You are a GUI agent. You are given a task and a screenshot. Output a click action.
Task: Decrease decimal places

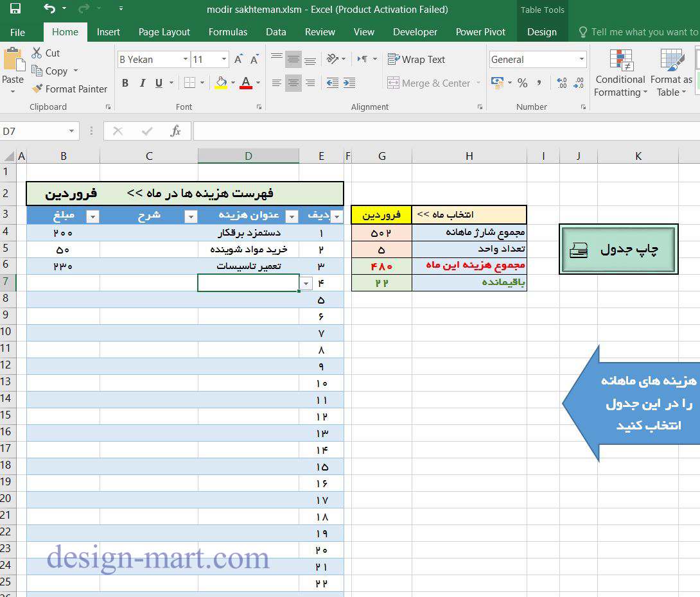pyautogui.click(x=579, y=83)
